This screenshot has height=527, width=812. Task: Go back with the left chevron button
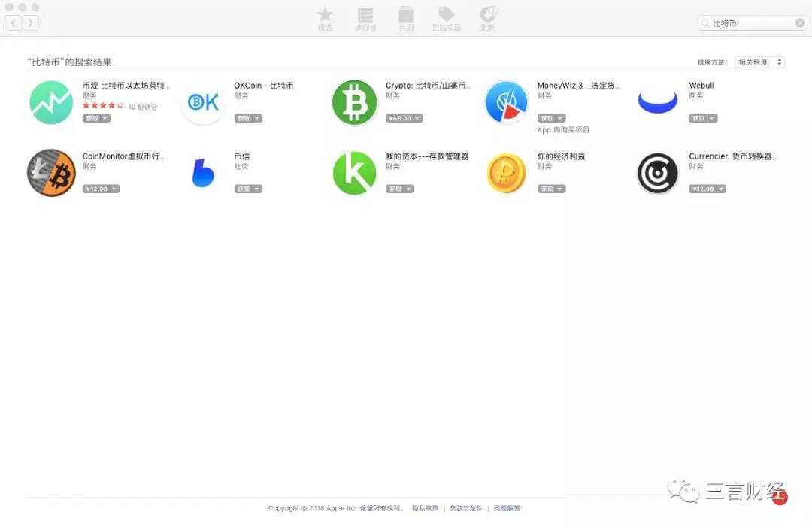pyautogui.click(x=14, y=23)
